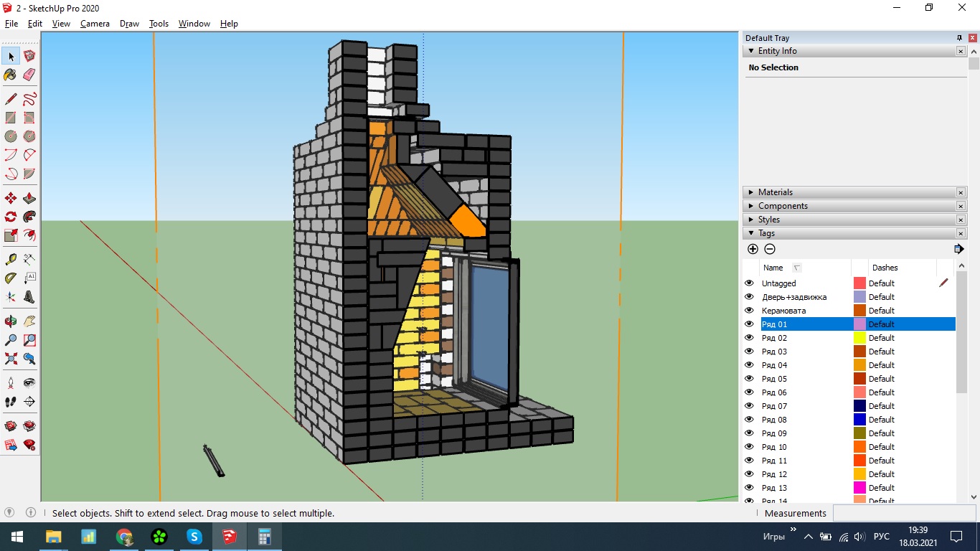
Task: Click the Zoom Extents tool
Action: (x=11, y=359)
